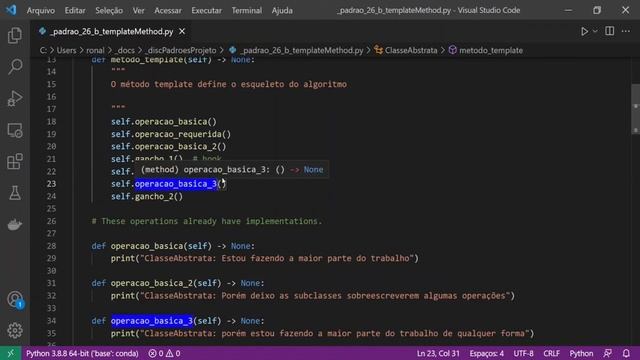The height and width of the screenshot is (360, 640).
Task: Open the Ver menu
Action: (x=138, y=10)
